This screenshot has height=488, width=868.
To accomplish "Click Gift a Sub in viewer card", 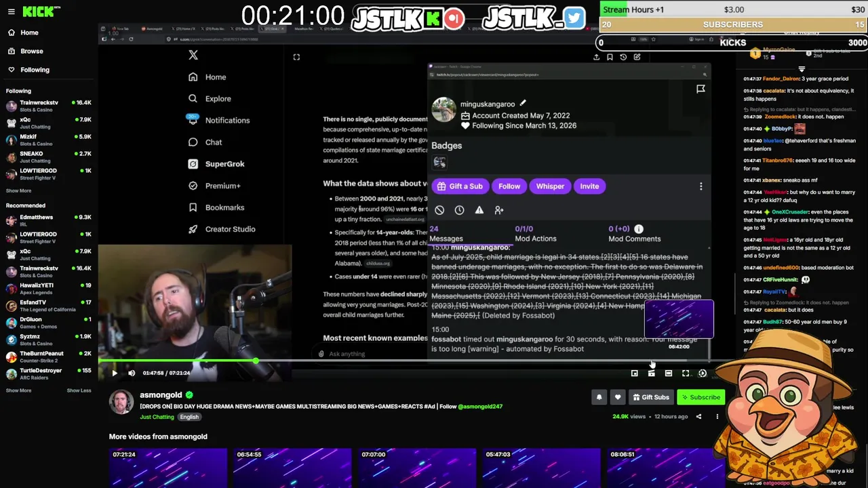I will pos(460,186).
